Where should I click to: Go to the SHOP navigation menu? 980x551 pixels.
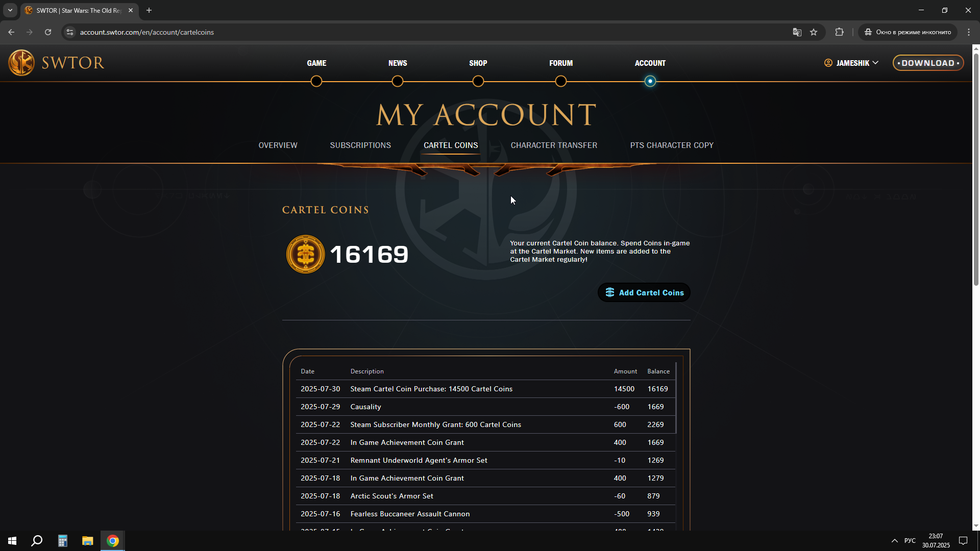pyautogui.click(x=478, y=63)
